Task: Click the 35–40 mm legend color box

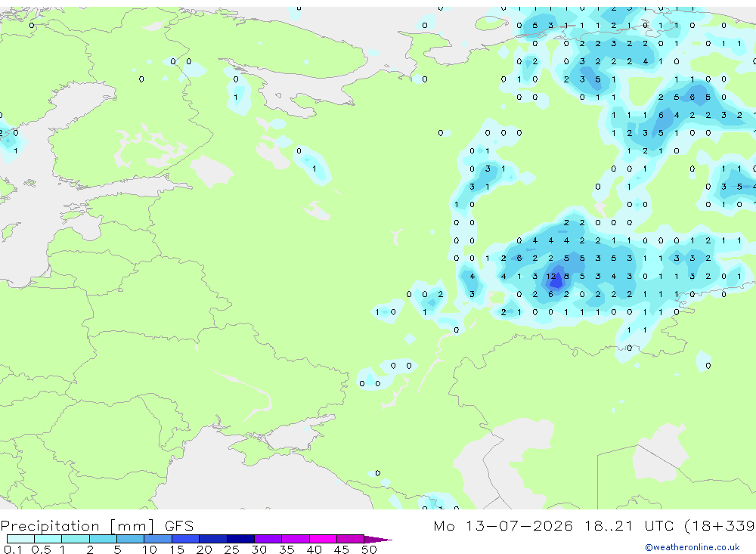Action: pos(296,539)
